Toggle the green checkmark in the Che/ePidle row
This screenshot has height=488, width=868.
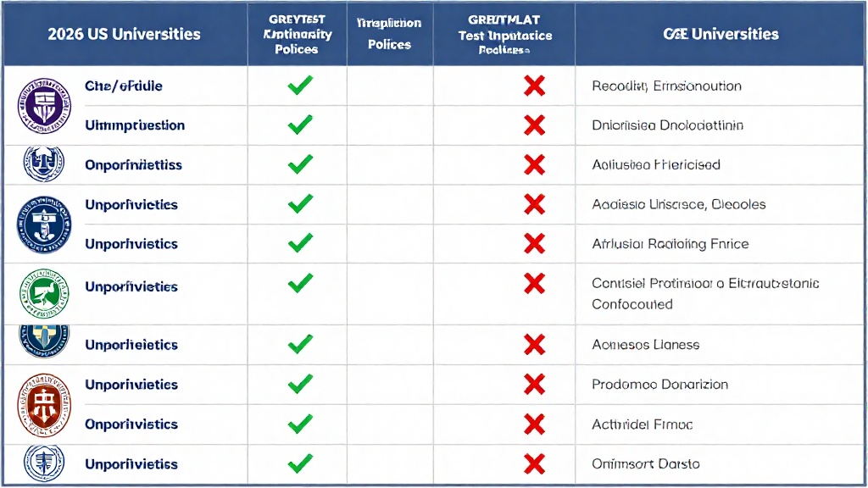(x=300, y=86)
